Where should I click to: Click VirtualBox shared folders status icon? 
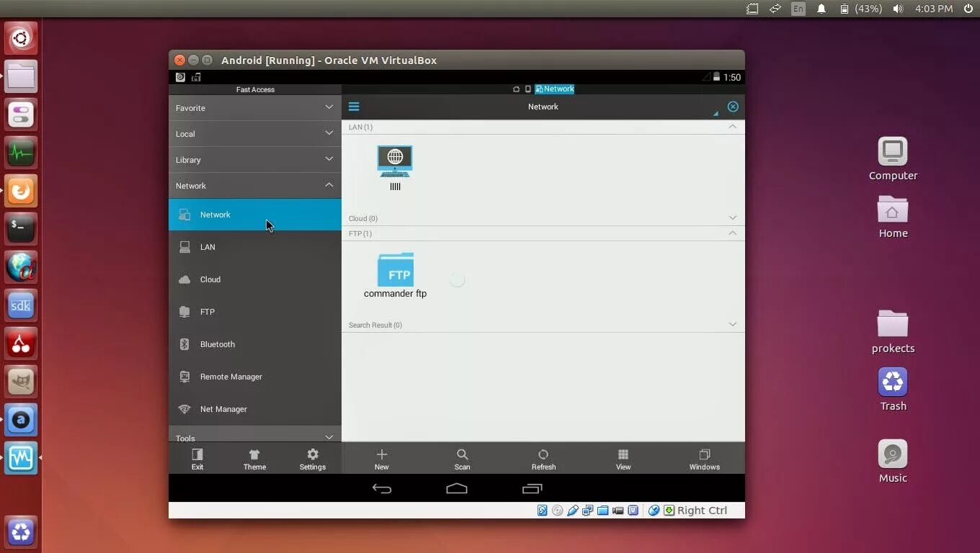603,511
